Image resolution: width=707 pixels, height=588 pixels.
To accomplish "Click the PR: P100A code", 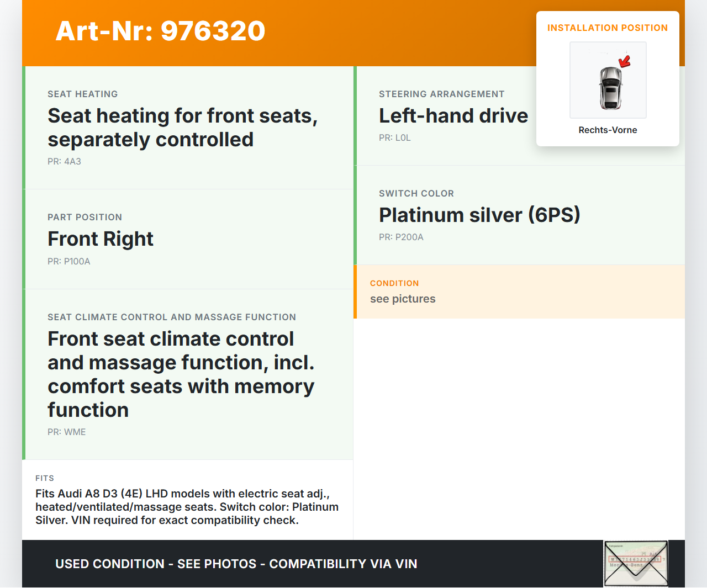I will coord(68,262).
